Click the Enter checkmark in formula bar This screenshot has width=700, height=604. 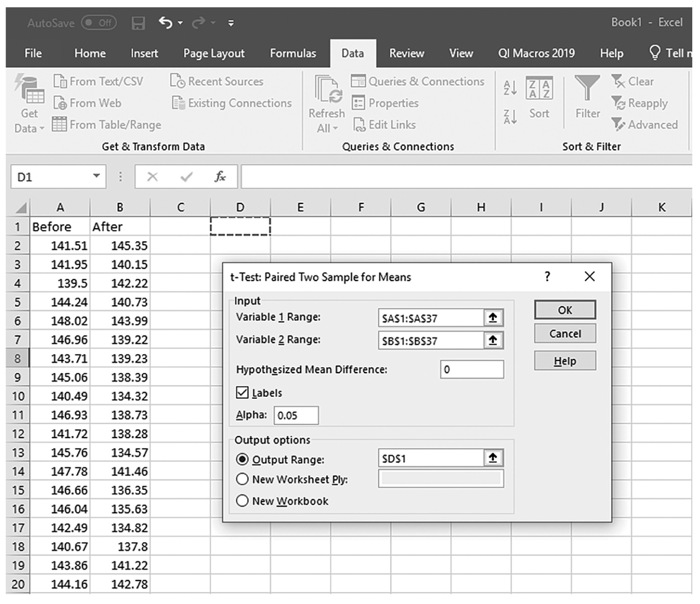coord(186,177)
